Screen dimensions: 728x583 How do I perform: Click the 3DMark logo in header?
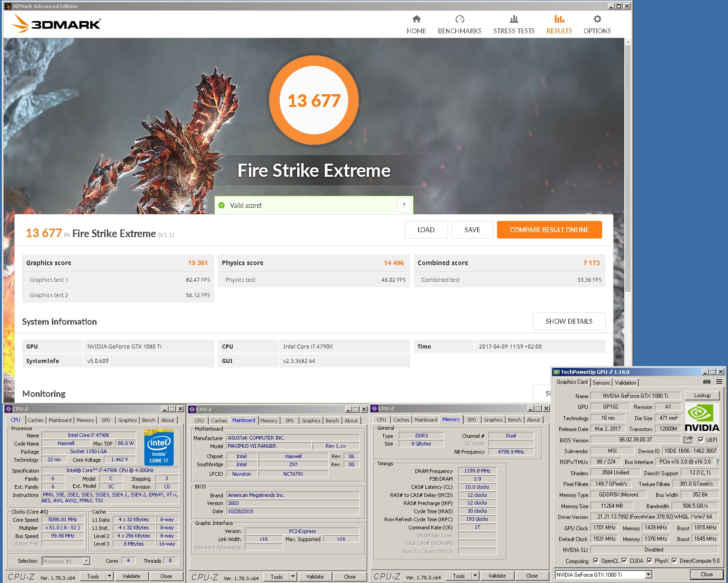[56, 23]
